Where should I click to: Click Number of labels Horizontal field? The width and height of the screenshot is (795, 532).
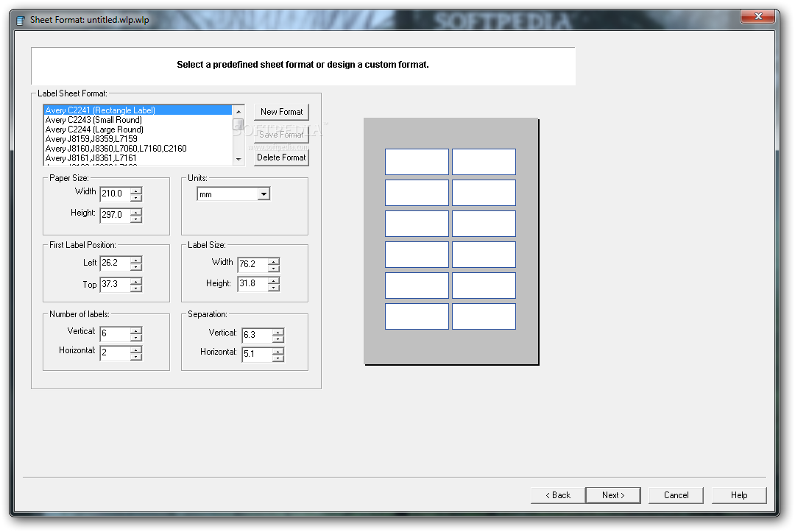click(x=115, y=352)
